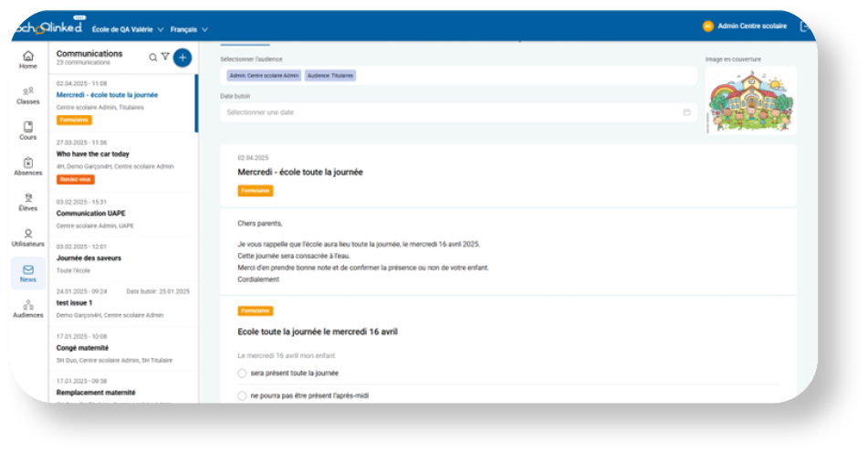Click the 'Chers parents,' greeting line
This screenshot has width=868, height=453.
point(259,224)
